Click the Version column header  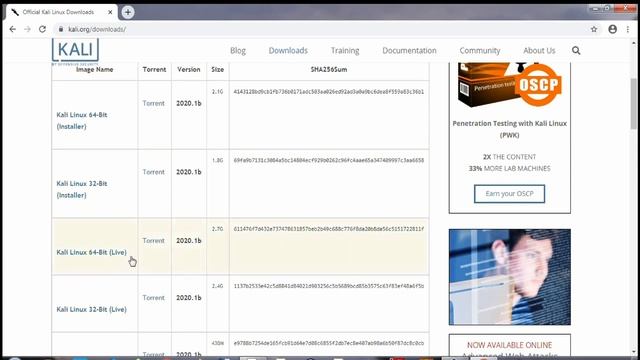189,69
